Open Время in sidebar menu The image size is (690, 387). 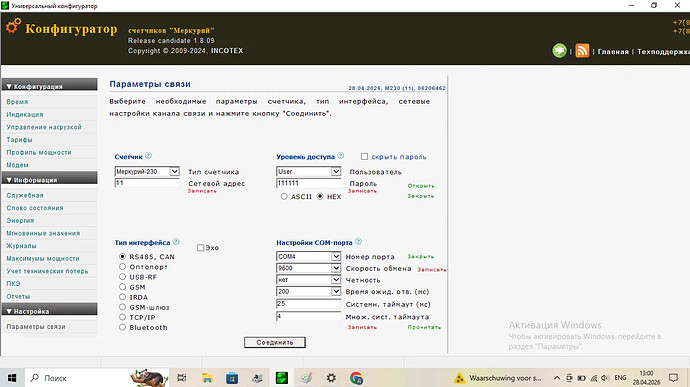[17, 102]
